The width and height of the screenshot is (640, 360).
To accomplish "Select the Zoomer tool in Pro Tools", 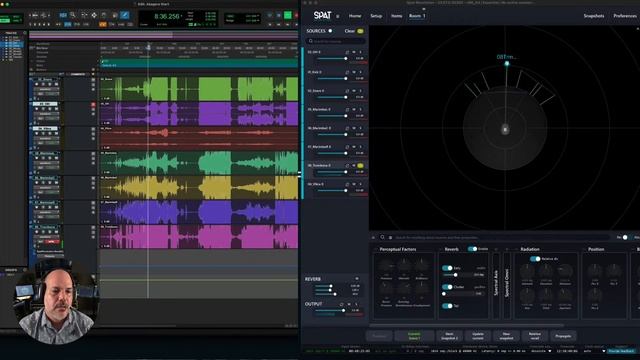I will pyautogui.click(x=73, y=15).
